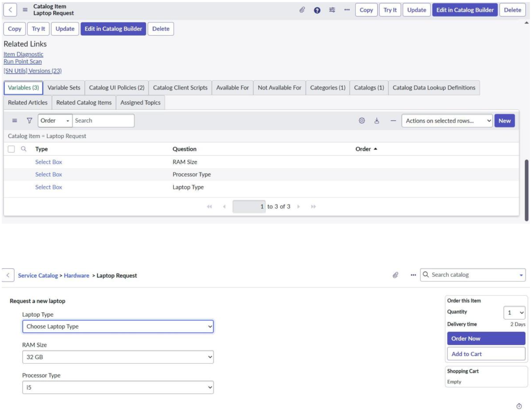Open the Processor Type i5 dropdown

point(118,387)
